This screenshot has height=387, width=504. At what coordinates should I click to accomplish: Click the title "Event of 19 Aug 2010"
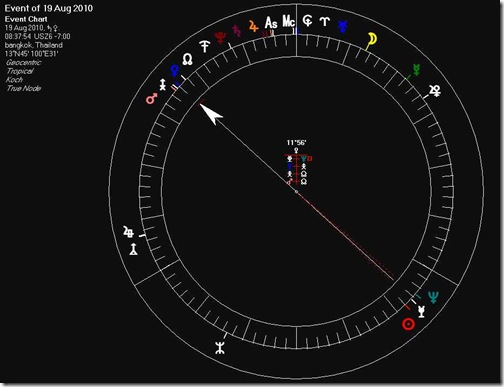click(x=49, y=8)
